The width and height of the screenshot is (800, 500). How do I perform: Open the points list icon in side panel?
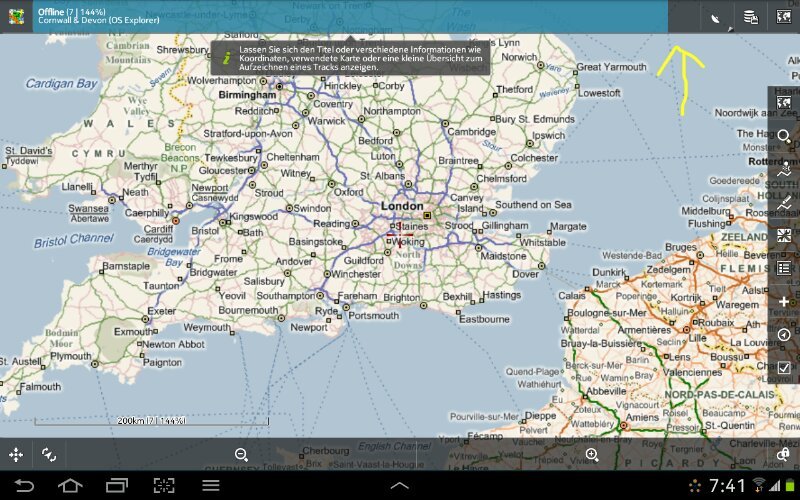pos(784,268)
